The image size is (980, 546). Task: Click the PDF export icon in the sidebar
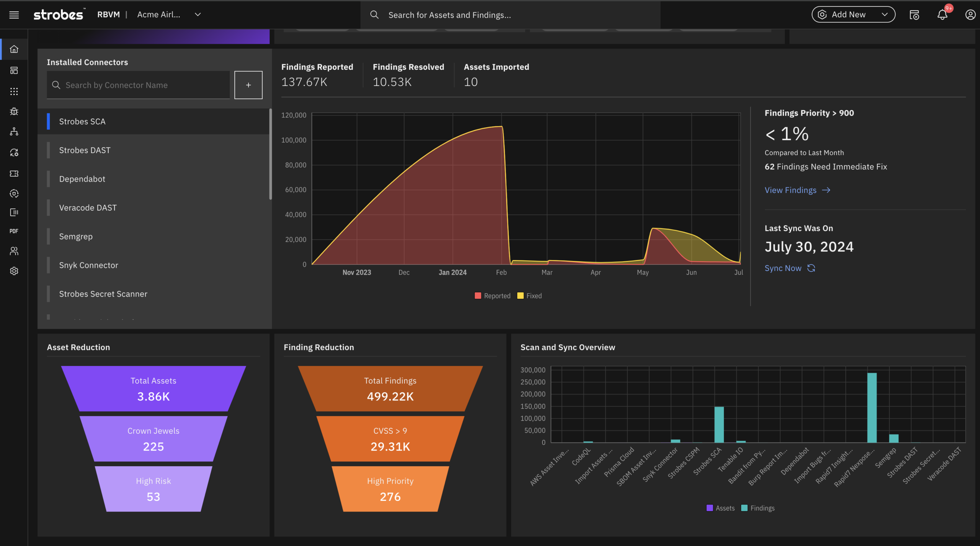click(14, 231)
